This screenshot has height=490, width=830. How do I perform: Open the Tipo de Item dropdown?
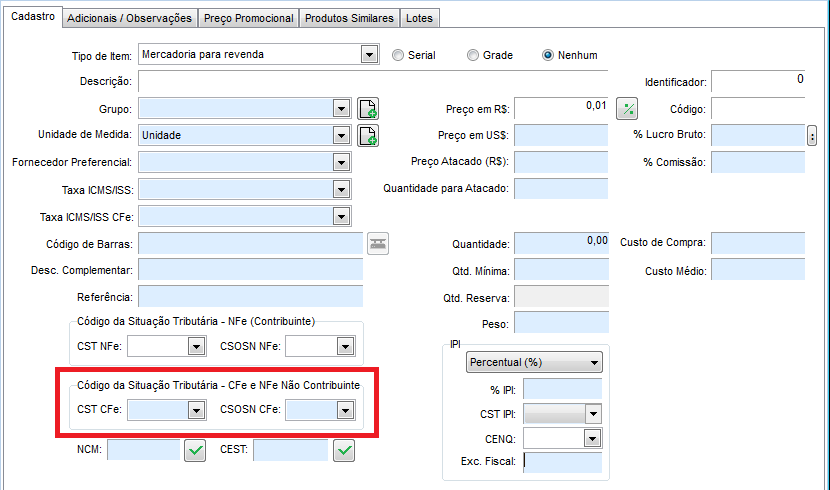click(x=369, y=55)
